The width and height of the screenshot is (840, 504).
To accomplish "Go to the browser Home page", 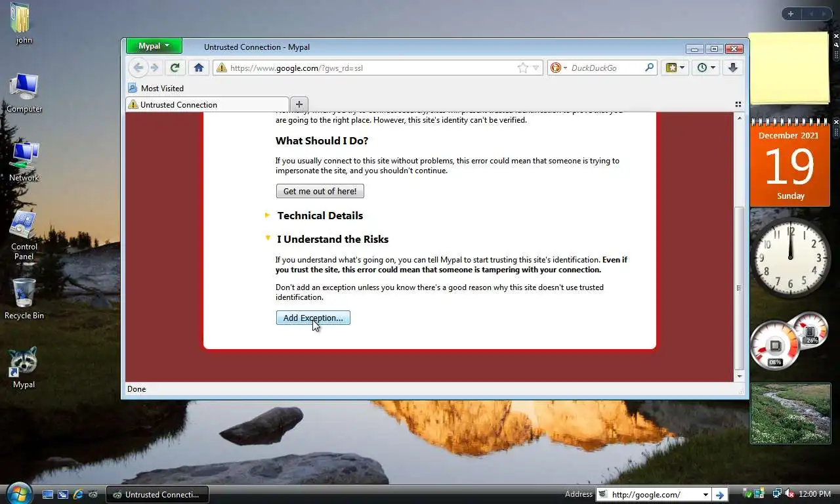I will [199, 68].
